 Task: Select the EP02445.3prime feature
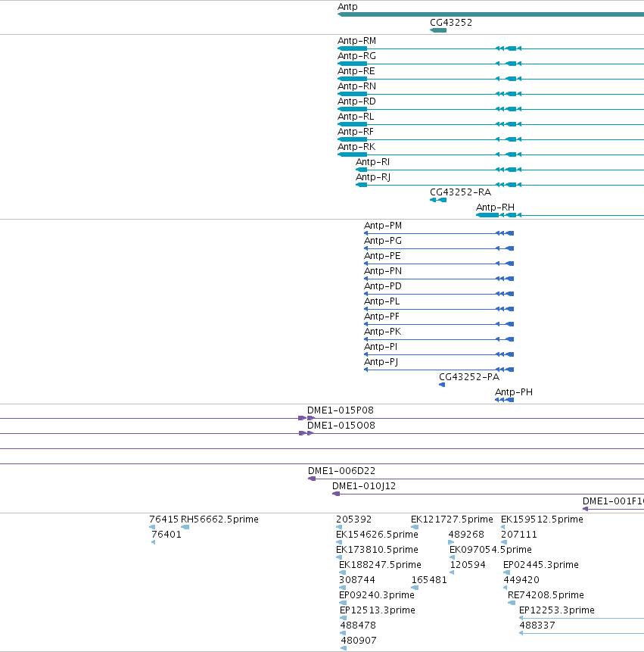point(506,572)
